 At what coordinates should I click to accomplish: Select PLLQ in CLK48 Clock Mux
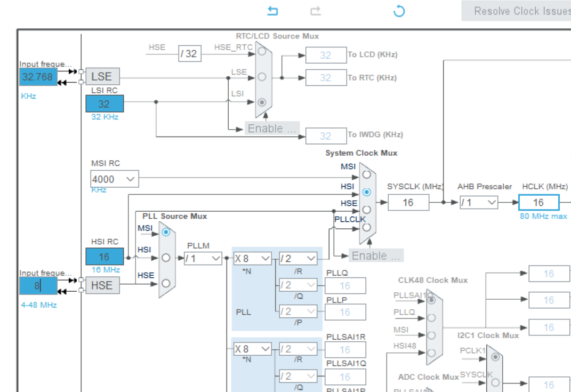point(431,317)
